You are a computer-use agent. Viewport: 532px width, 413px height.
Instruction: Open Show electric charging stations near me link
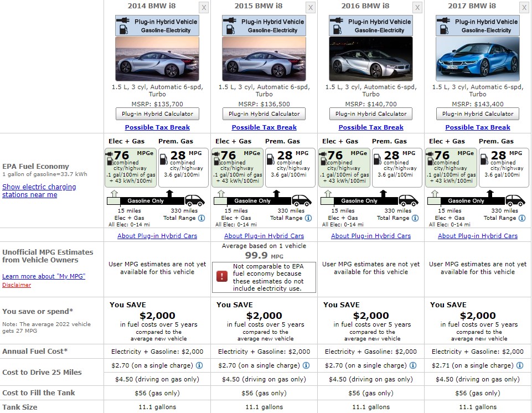pyautogui.click(x=39, y=190)
